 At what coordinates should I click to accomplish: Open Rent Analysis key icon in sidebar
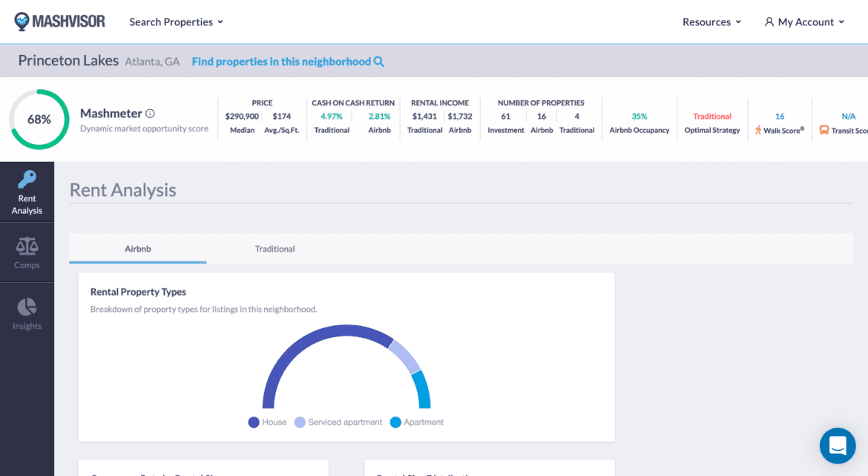coord(27,180)
